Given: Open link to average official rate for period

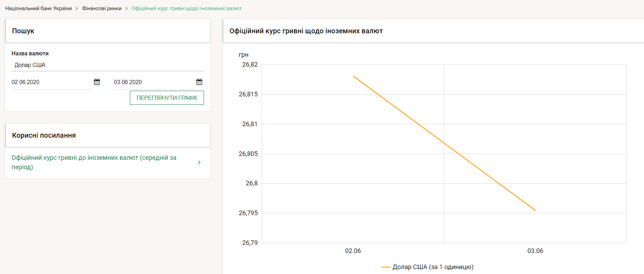Looking at the screenshot, I should pyautogui.click(x=94, y=162).
